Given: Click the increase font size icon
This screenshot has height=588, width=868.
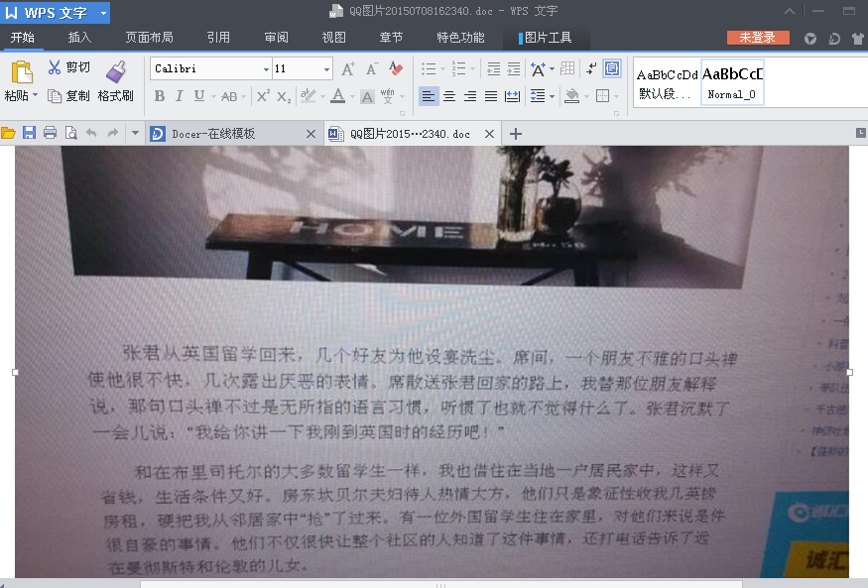Looking at the screenshot, I should 347,68.
